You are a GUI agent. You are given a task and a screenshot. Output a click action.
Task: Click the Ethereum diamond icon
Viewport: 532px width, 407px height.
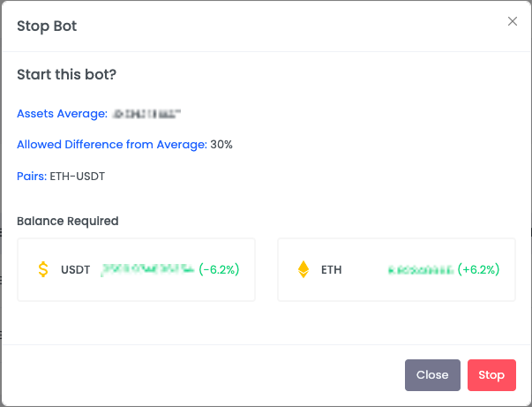[x=303, y=269]
